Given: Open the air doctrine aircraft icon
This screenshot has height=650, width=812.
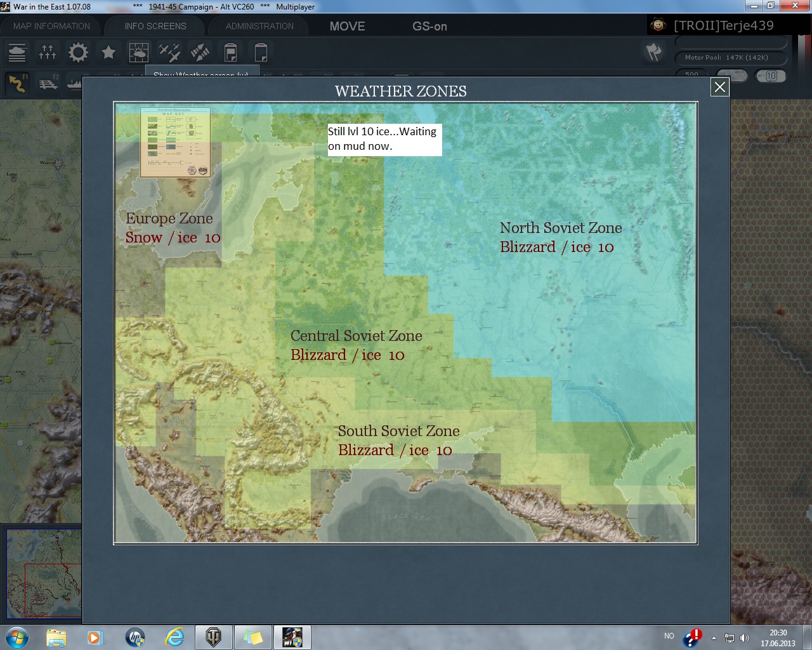Looking at the screenshot, I should [169, 52].
